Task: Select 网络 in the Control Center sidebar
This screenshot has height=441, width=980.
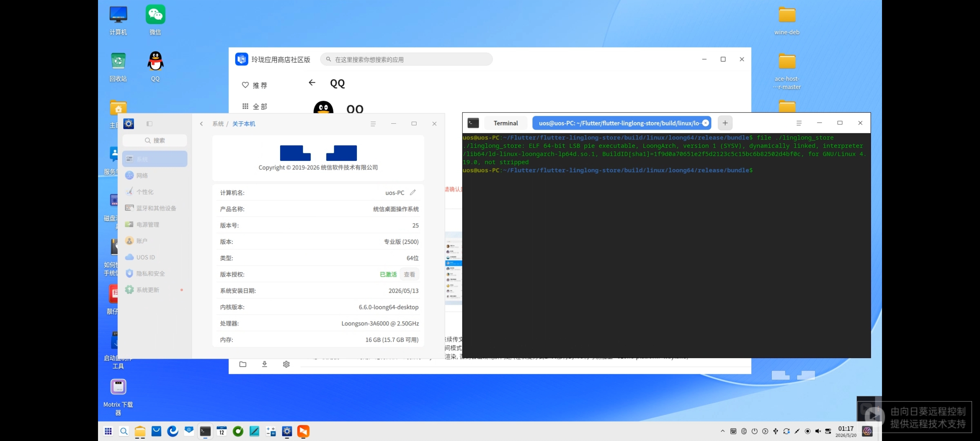Action: (155, 175)
